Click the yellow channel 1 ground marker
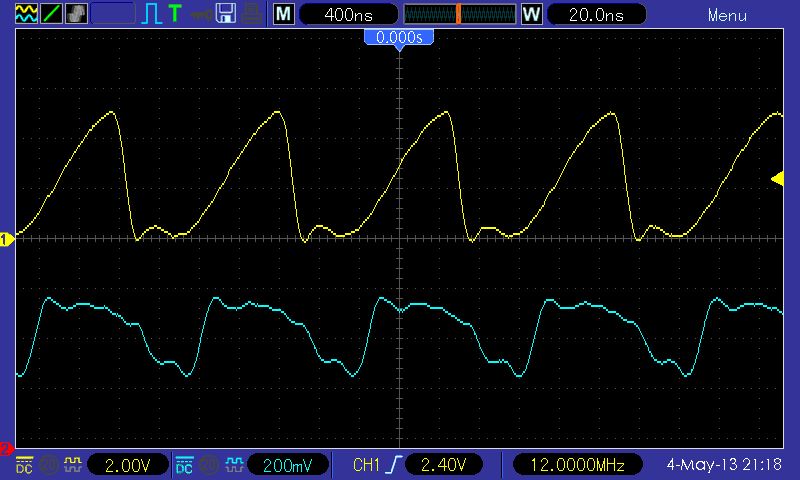This screenshot has height=480, width=800. pos(7,239)
